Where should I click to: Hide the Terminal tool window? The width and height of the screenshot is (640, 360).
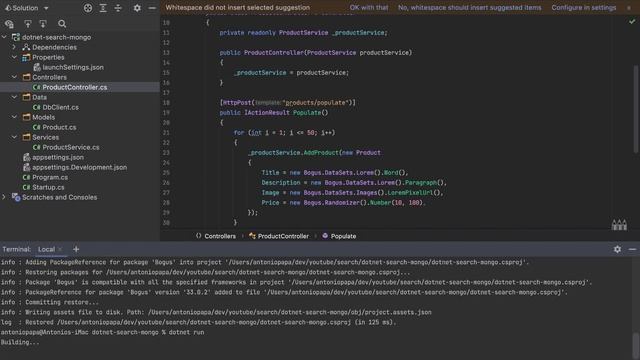[x=632, y=249]
